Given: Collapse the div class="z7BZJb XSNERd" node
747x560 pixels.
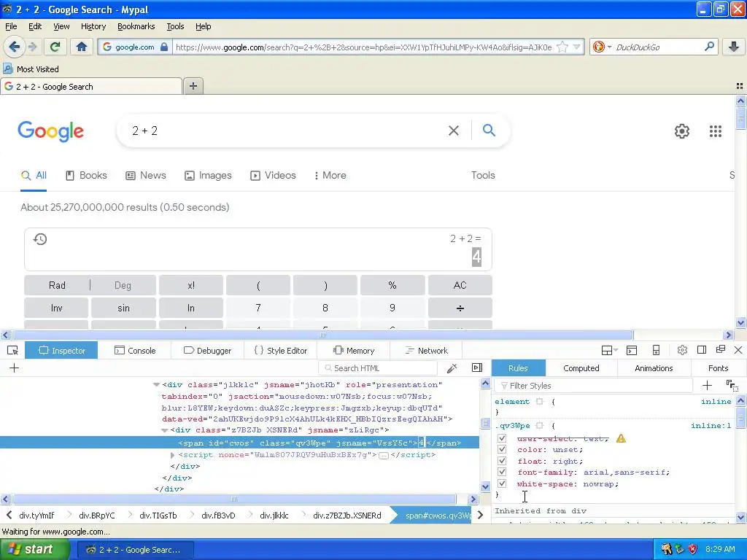Looking at the screenshot, I should click(165, 430).
